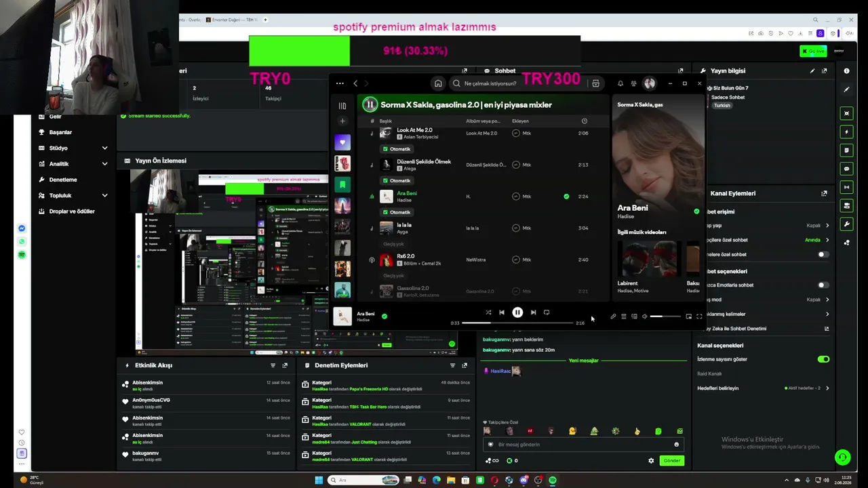
Task: Toggle the wrench panel icon in right toolbar
Action: [846, 224]
